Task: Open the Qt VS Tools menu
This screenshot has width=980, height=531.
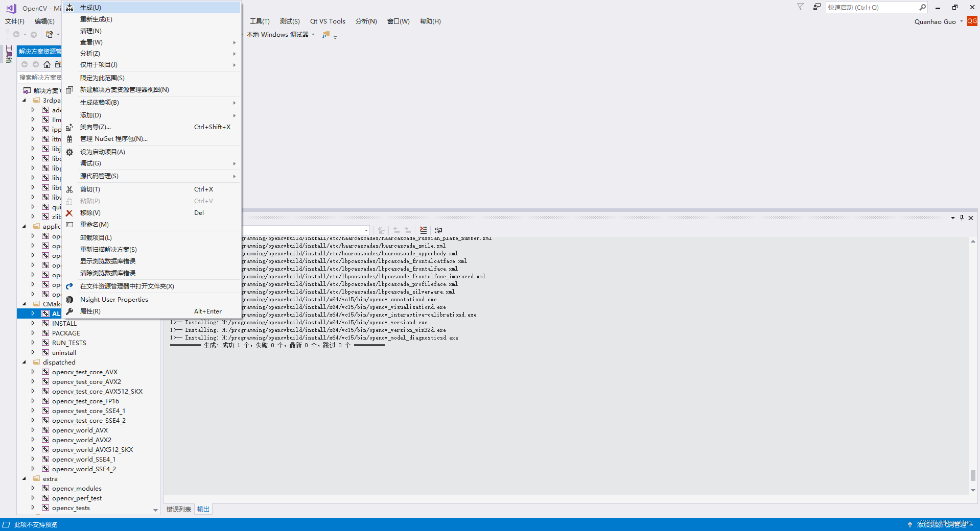Action: coord(328,21)
